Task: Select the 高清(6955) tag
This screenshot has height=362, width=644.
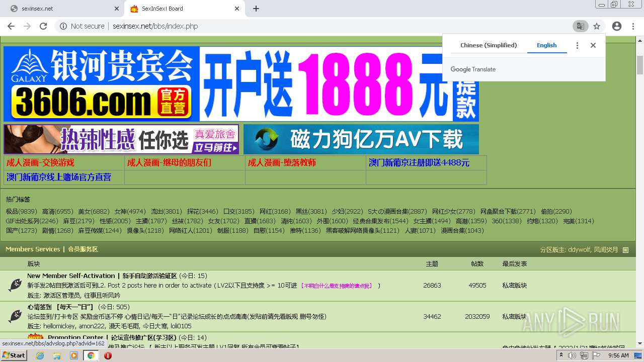Action: (x=57, y=212)
